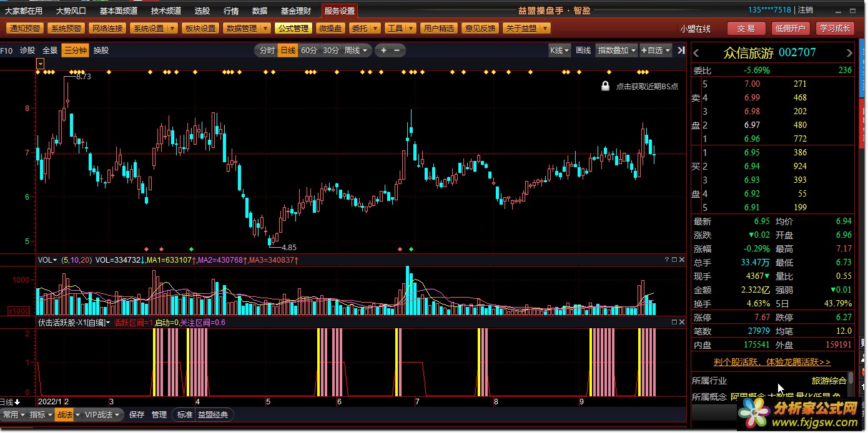Click the 画线 drawing tool button
This screenshot has width=868, height=433.
(x=583, y=51)
